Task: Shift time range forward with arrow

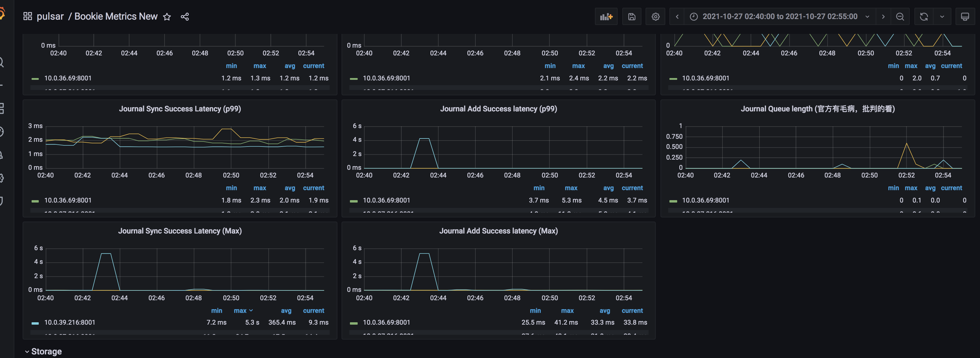Action: (x=883, y=16)
